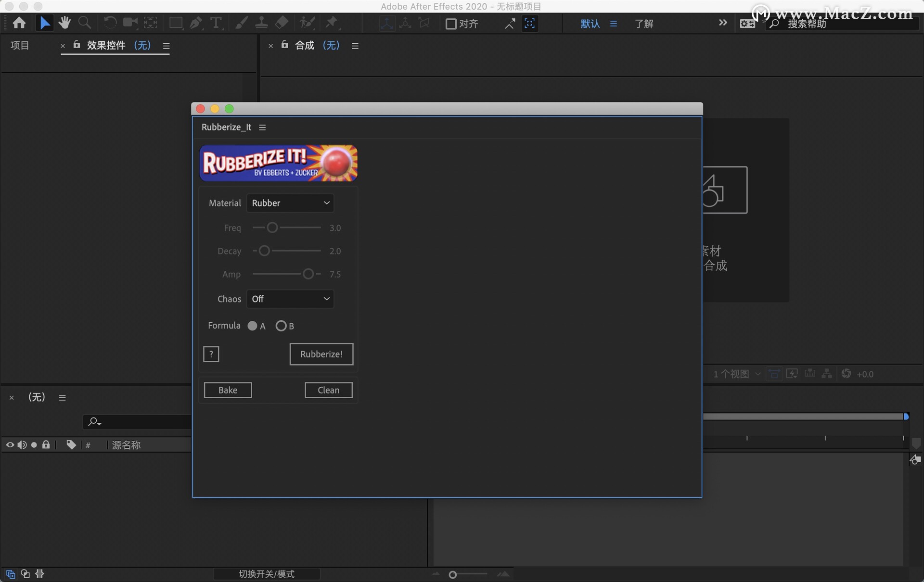Screen dimensions: 924x582
Task: Click the pixel aspect ratio correction icon
Action: [x=774, y=374]
